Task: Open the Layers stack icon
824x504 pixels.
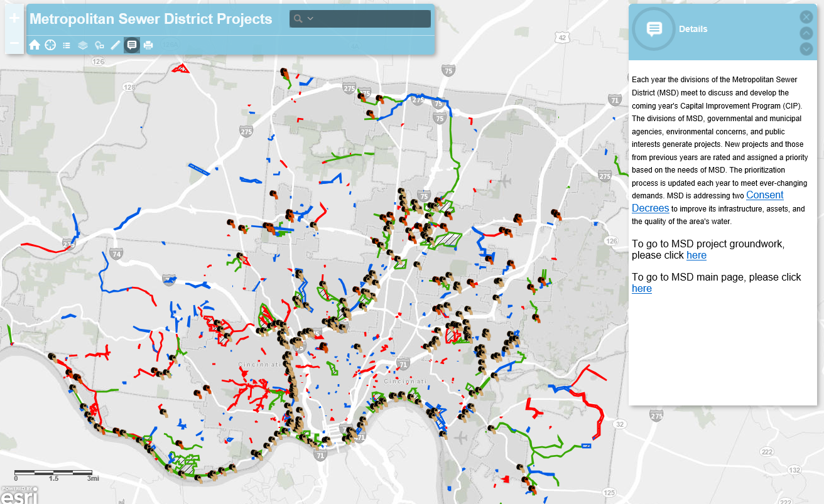Action: tap(83, 45)
